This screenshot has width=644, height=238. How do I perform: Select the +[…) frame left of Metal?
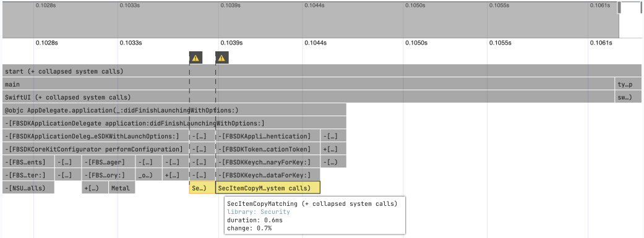point(95,189)
